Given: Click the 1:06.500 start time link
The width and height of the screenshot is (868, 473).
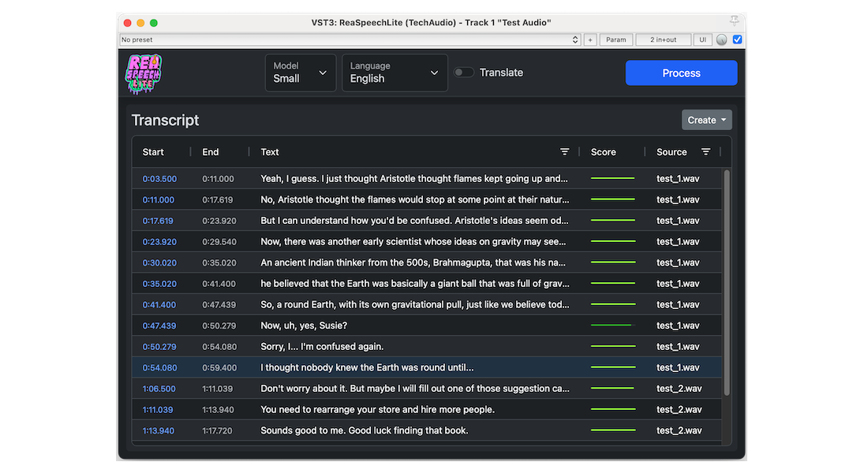Looking at the screenshot, I should pyautogui.click(x=159, y=389).
